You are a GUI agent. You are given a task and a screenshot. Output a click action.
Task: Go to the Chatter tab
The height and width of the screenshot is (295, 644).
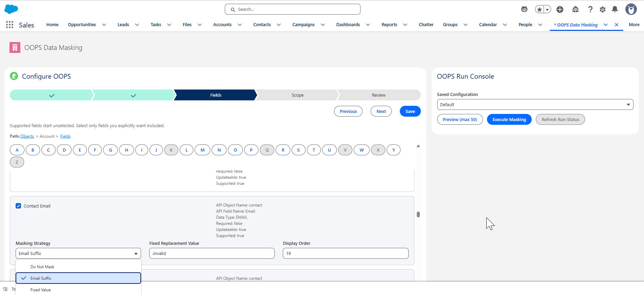tap(426, 25)
